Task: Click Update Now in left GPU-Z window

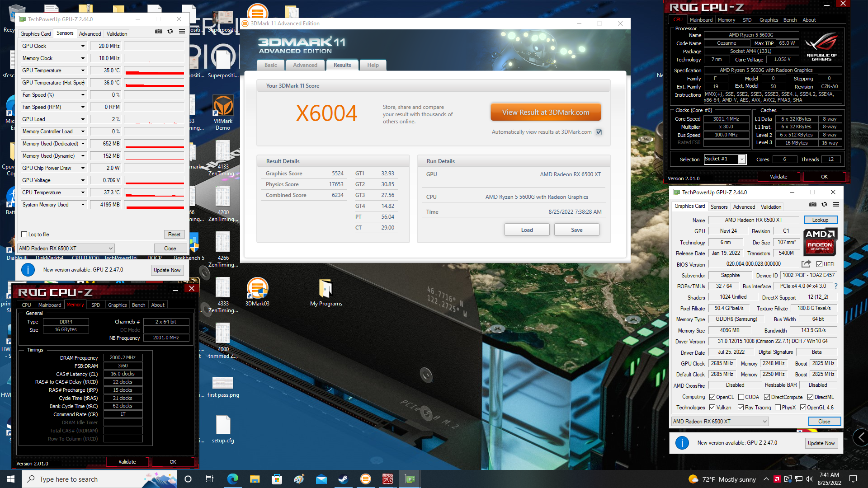Action: (x=167, y=270)
